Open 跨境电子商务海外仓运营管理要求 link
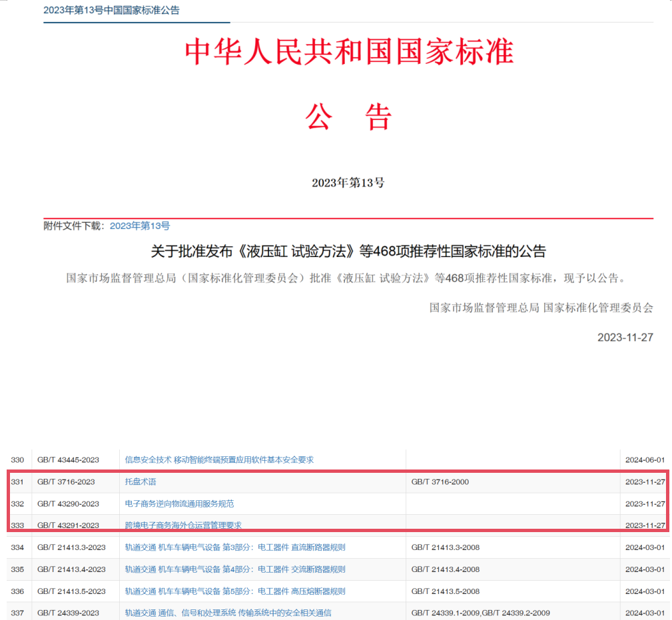The image size is (672, 620). (183, 525)
